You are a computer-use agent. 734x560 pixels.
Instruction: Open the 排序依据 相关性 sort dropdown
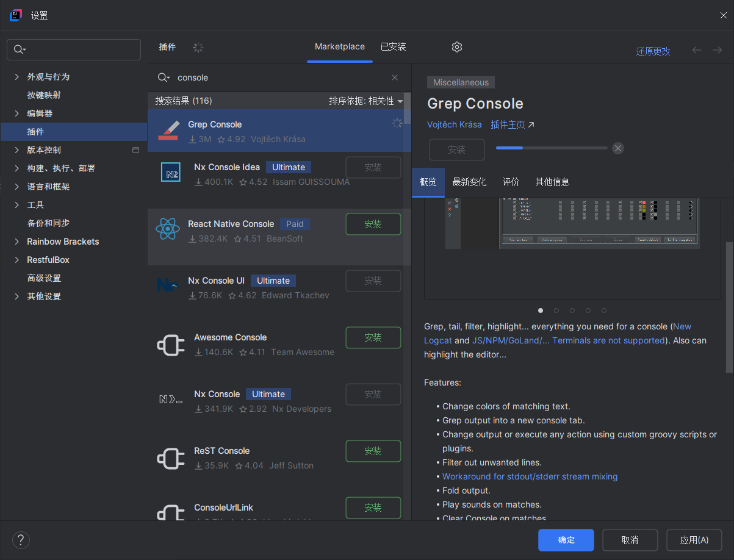[366, 101]
